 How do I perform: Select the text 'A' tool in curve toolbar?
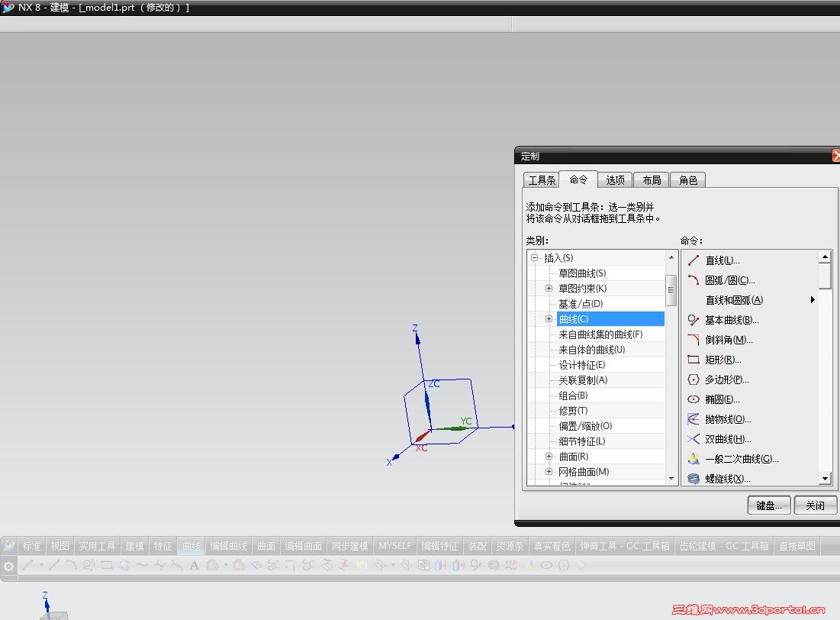click(x=194, y=565)
